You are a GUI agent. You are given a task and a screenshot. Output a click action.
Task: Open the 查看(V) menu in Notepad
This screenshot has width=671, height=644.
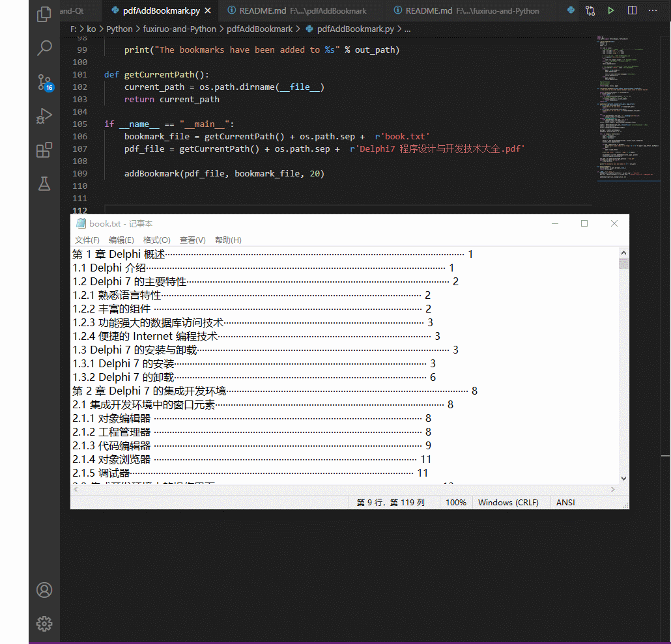click(x=193, y=240)
